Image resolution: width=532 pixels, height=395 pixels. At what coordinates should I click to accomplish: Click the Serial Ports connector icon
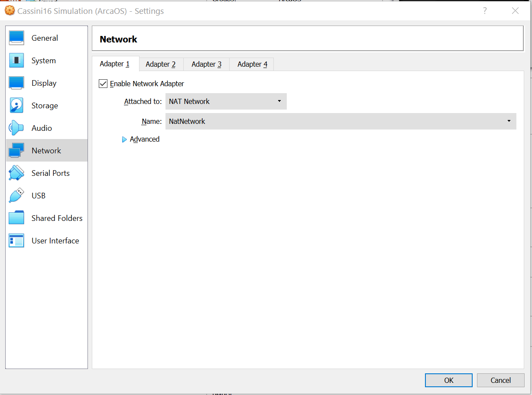16,173
